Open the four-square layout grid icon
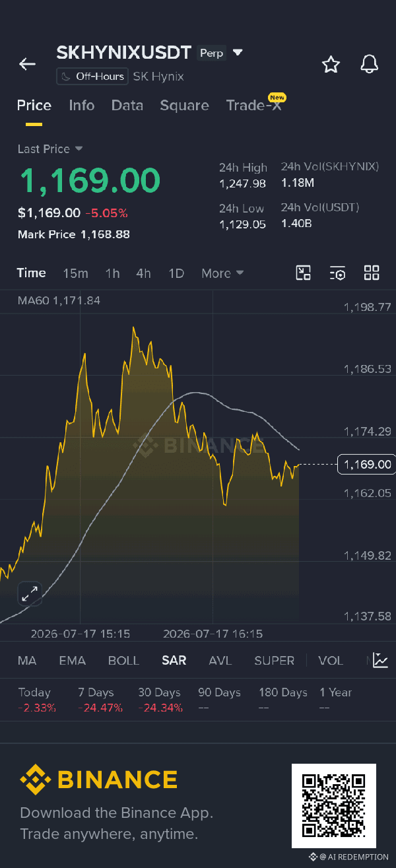Viewport: 396px width, 868px height. [x=372, y=273]
